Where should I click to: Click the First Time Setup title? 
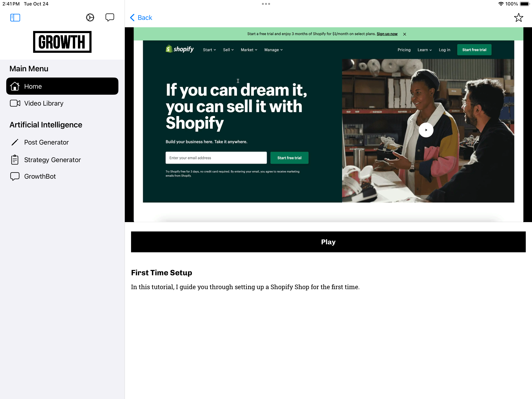point(162,273)
